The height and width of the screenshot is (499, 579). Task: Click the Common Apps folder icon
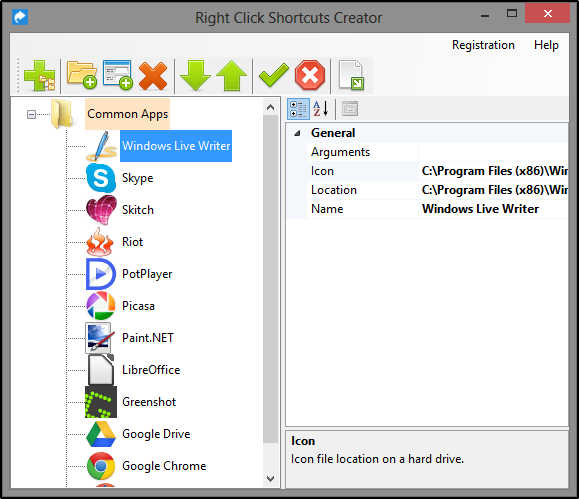[x=62, y=114]
